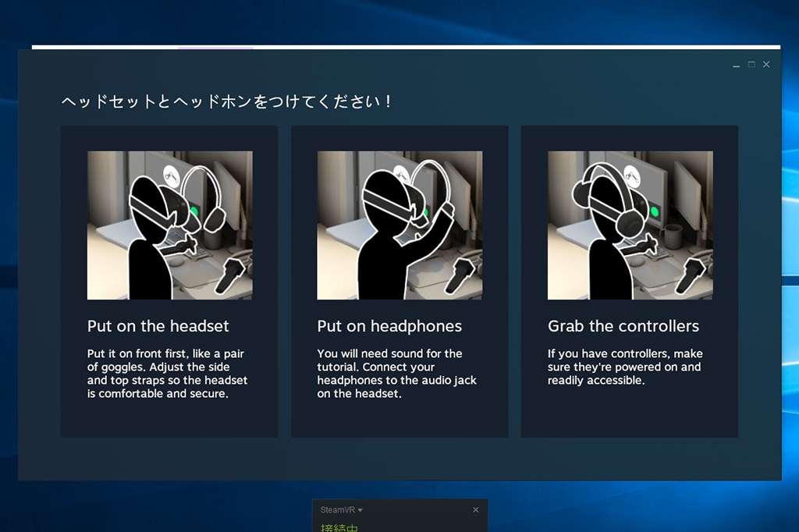Click the Japanese headset and headphones title

point(226,101)
